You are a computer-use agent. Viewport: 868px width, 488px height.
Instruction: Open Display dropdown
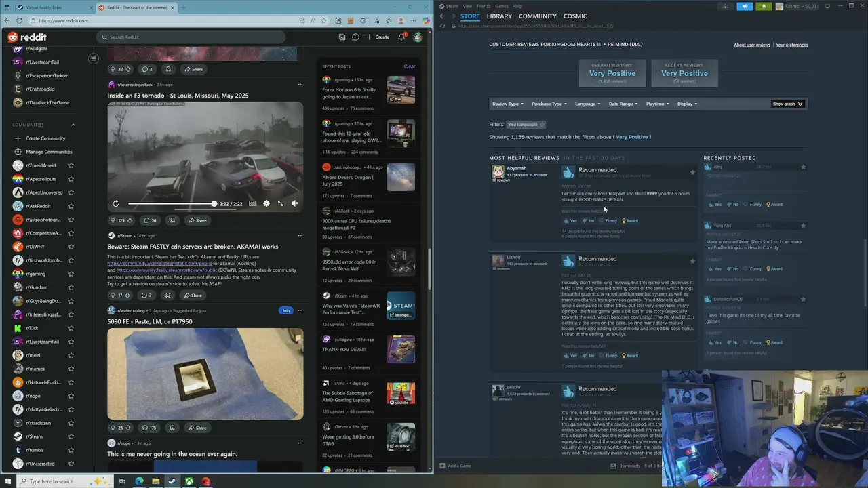pos(687,104)
